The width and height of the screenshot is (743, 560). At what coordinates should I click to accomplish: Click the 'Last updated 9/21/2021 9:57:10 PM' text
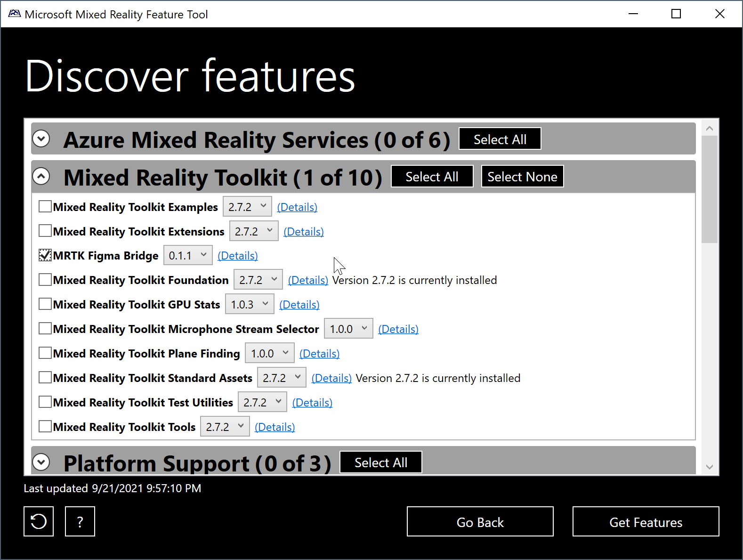(113, 488)
